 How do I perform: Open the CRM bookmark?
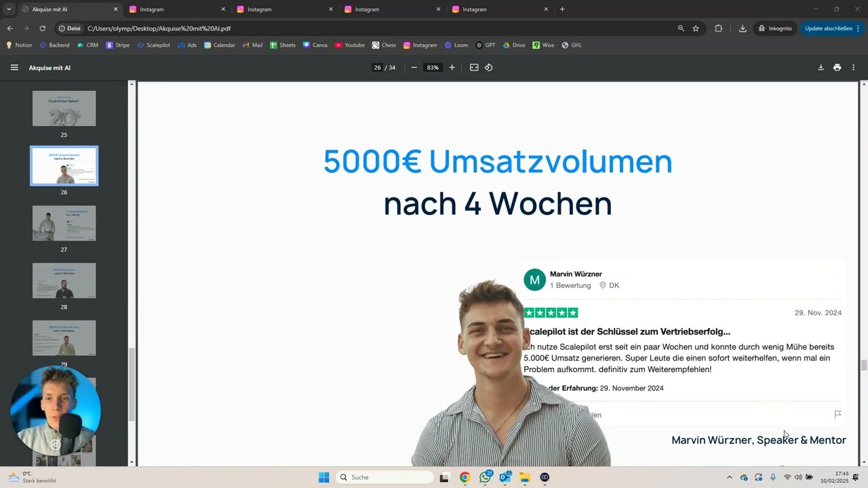[87, 45]
